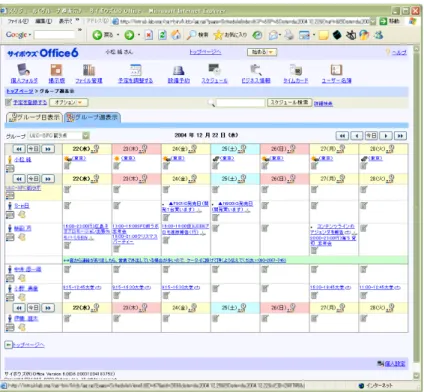424x392 pixels.
Task: Jump back a week with top-right double-left button
Action: [342, 136]
